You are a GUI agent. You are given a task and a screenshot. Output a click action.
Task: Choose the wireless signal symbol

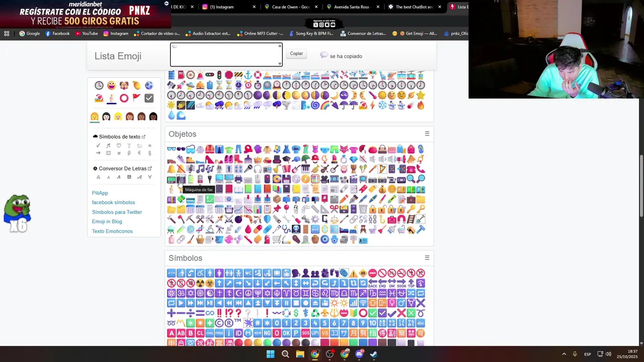pos(363,303)
